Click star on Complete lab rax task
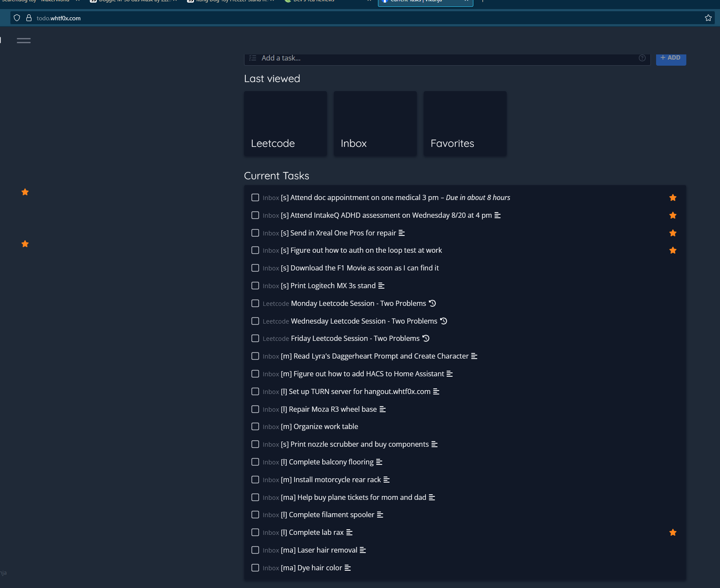 (672, 533)
